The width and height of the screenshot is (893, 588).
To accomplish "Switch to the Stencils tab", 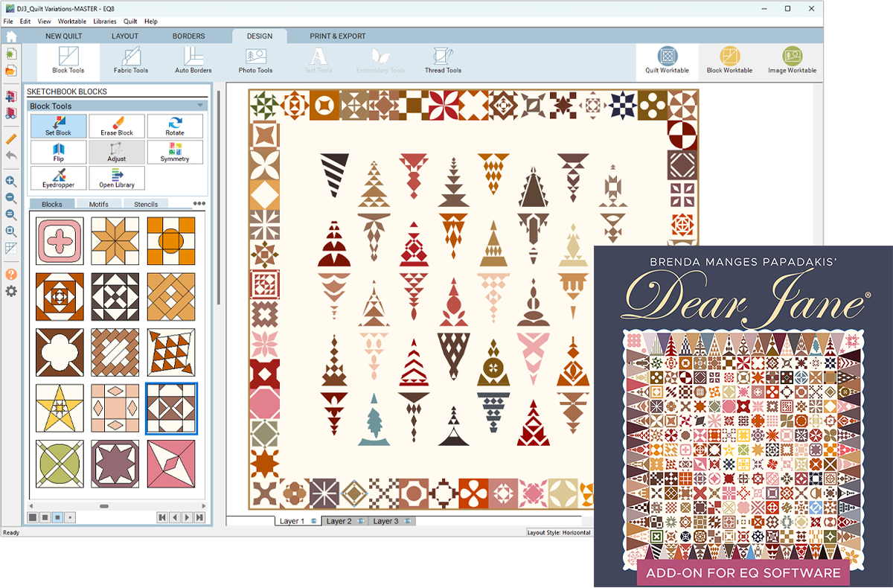I will coord(146,204).
